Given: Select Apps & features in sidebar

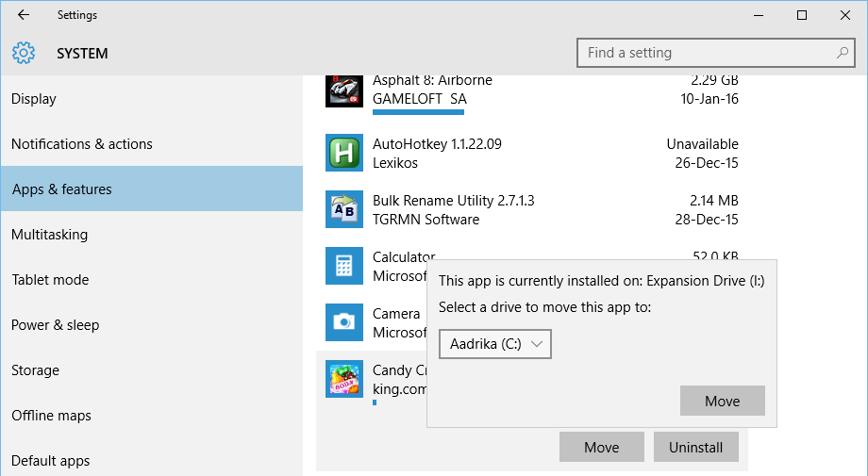Looking at the screenshot, I should [x=151, y=189].
